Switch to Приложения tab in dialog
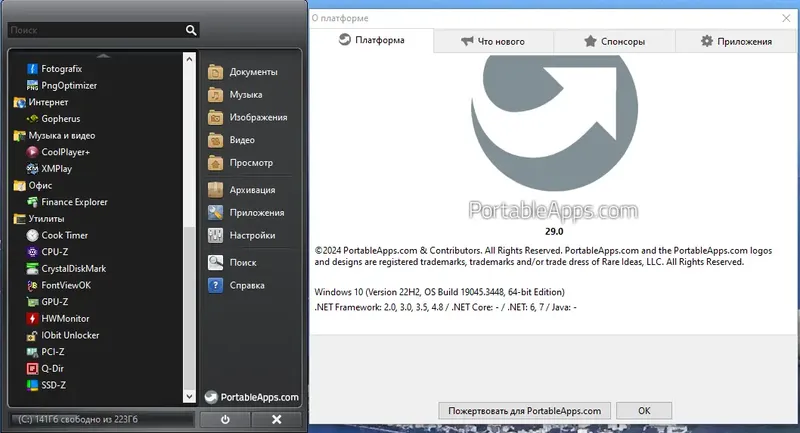Viewport: 800px width, 433px height. (x=736, y=41)
